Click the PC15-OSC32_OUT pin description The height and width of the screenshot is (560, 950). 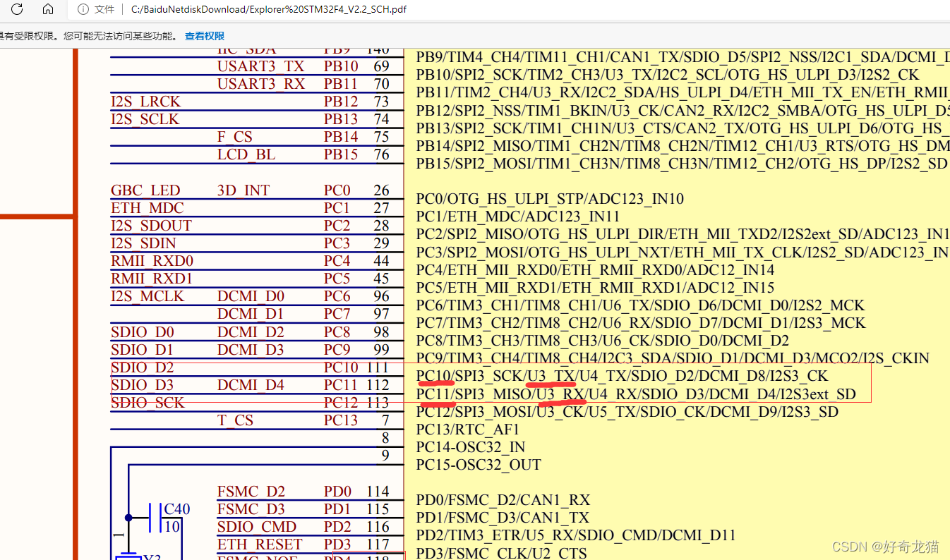[479, 465]
